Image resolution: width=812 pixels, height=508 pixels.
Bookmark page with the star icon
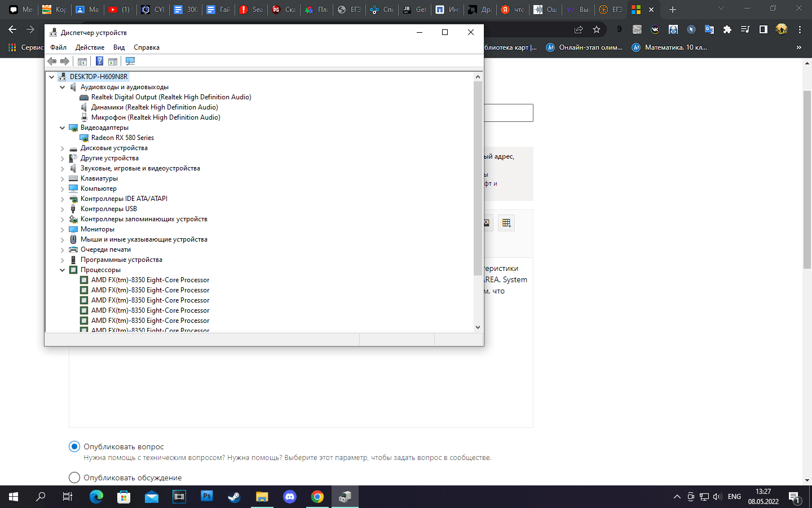point(597,29)
